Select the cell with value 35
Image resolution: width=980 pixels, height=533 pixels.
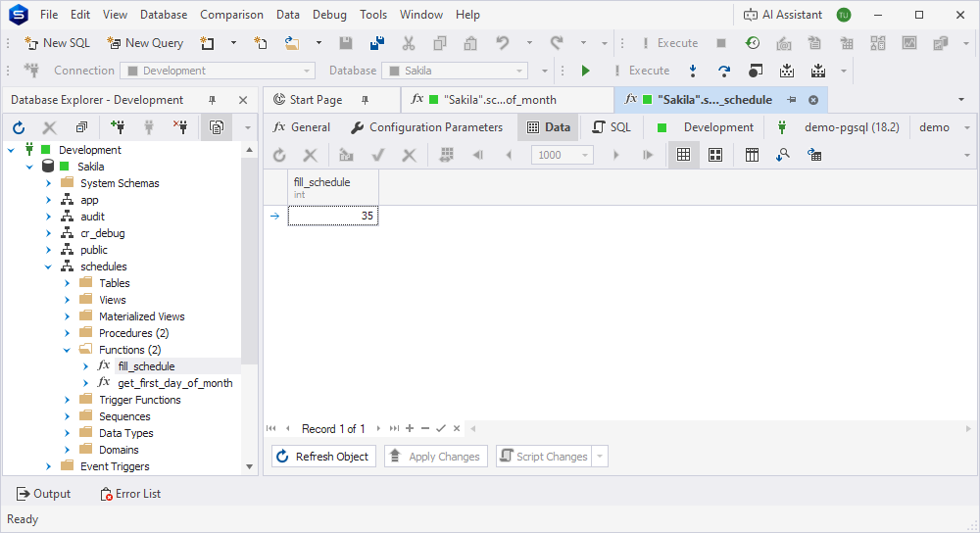[333, 217]
